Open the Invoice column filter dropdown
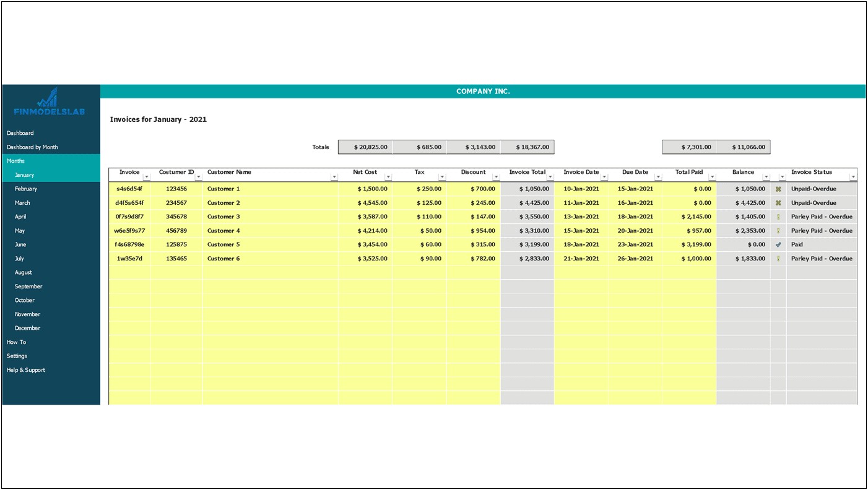 click(x=147, y=177)
